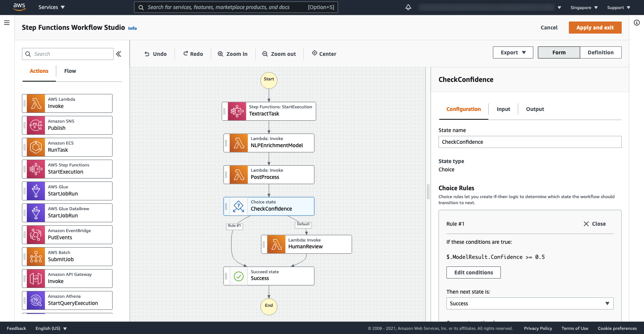Click the Amazon Athena StartQueryExecution icon
Image resolution: width=644 pixels, height=334 pixels.
[36, 300]
